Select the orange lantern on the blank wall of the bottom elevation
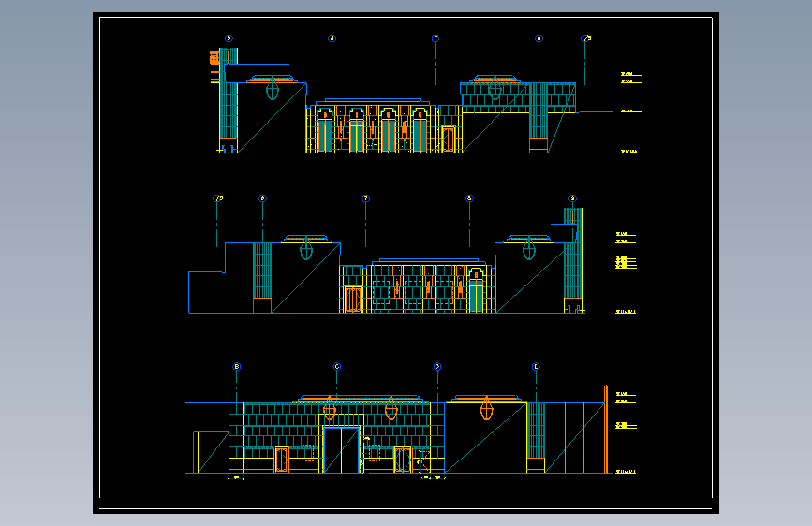The height and width of the screenshot is (526, 812). point(486,408)
